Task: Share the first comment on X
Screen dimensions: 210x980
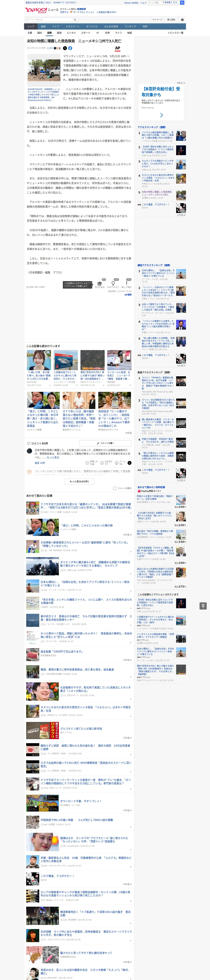Action: [x=130, y=463]
